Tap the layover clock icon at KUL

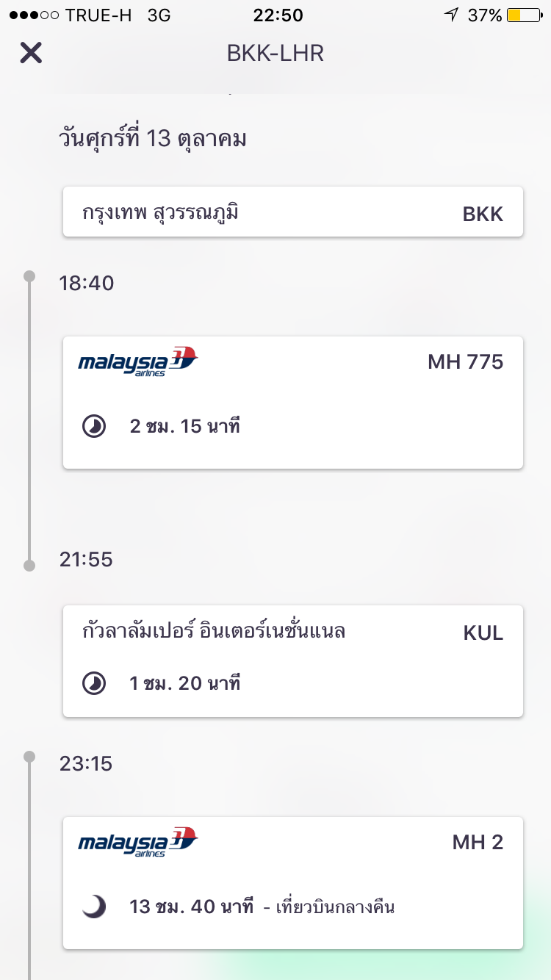[94, 684]
